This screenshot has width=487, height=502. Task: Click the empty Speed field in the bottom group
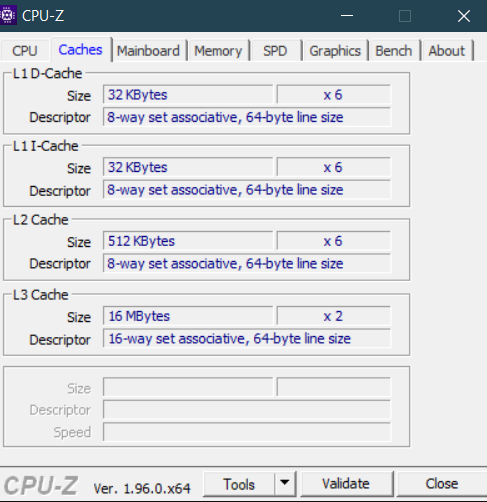(x=247, y=432)
